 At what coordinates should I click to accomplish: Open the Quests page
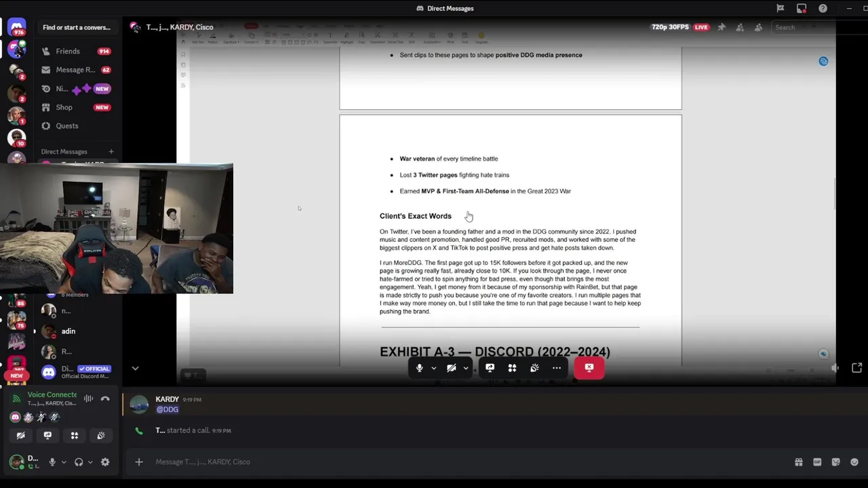[x=76, y=126]
